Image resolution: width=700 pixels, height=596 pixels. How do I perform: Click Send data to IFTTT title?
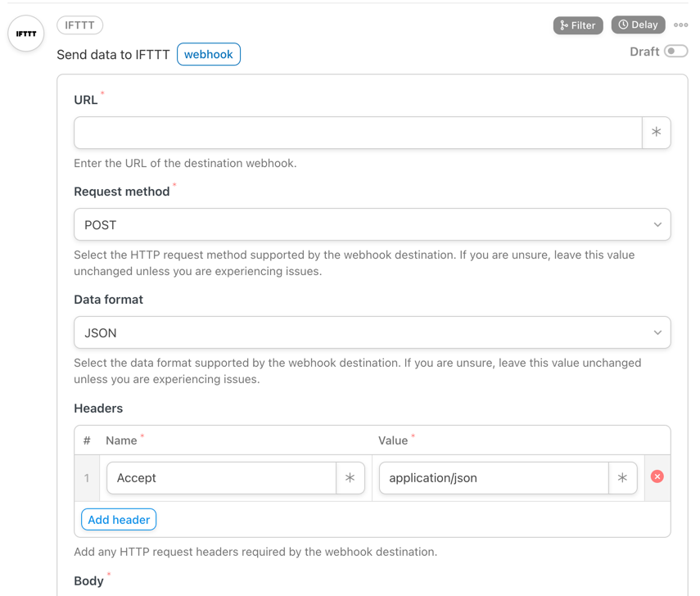point(114,55)
